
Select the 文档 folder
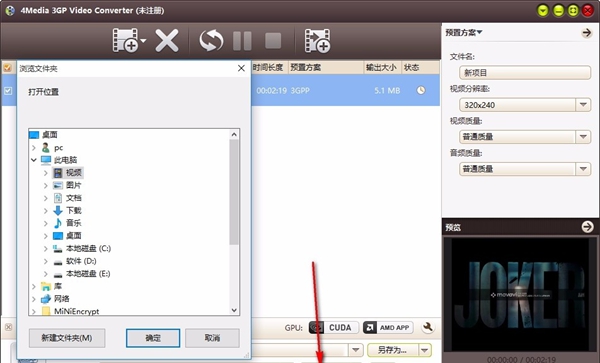(x=73, y=198)
